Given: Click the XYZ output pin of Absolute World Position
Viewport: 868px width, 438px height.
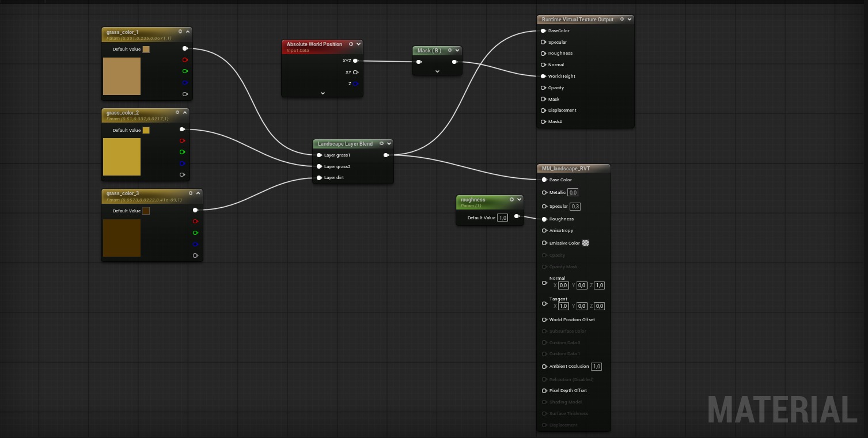Looking at the screenshot, I should (356, 60).
